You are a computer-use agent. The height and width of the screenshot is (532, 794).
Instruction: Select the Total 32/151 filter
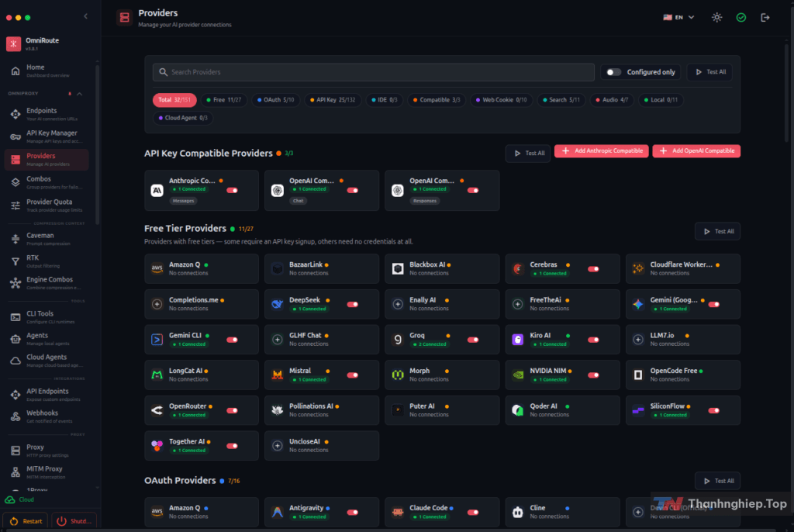point(174,100)
